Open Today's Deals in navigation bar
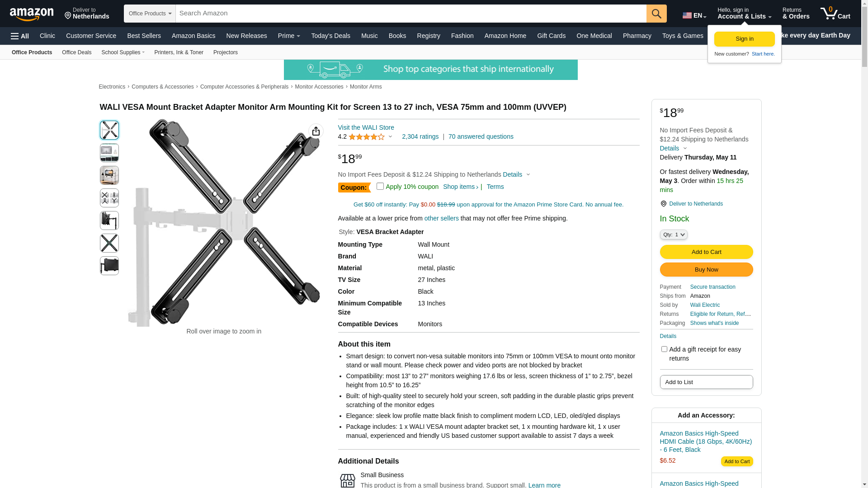 330,36
